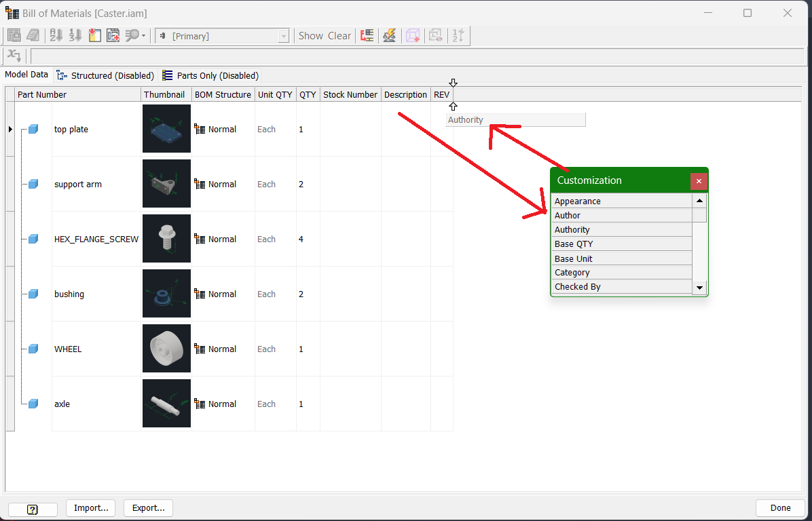
Task: Switch to the Parts Only (Disabled) tab
Action: (210, 75)
